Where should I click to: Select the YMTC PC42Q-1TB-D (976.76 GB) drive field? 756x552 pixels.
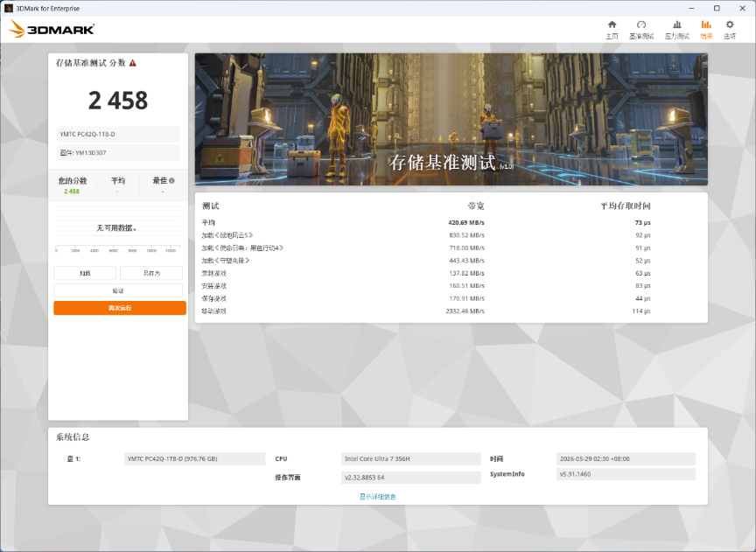[195, 459]
